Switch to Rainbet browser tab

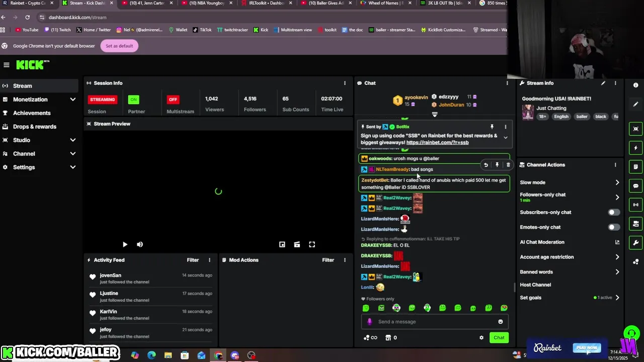pos(28,3)
